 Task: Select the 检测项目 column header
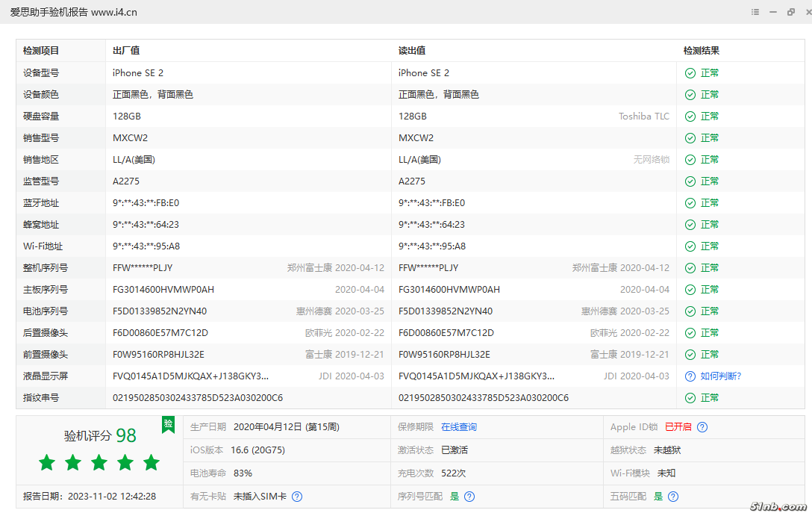pos(41,51)
